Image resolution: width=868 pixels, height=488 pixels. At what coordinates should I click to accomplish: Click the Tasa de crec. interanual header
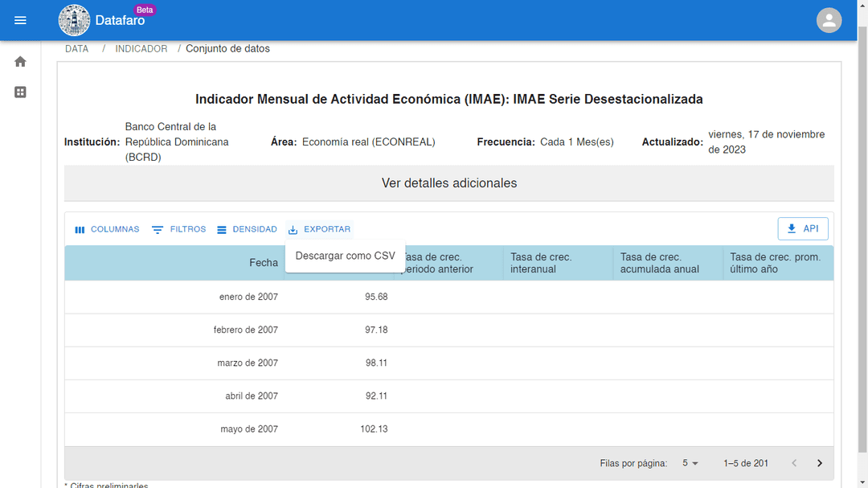[541, 263]
